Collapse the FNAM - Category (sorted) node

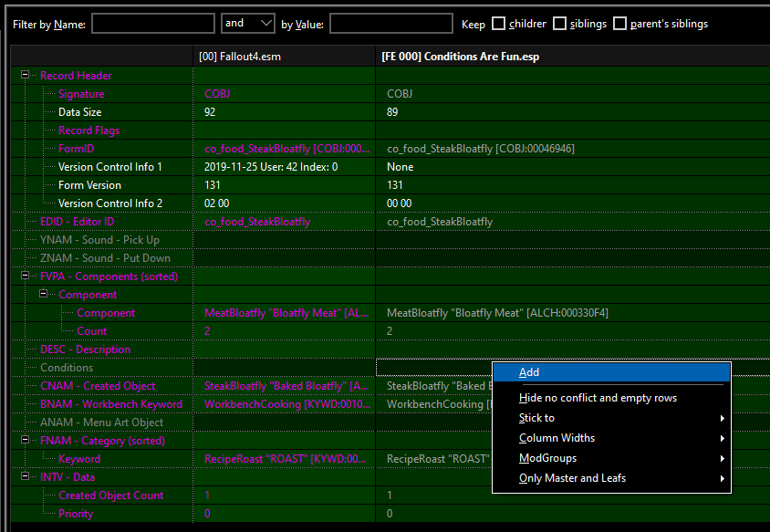[x=25, y=440]
